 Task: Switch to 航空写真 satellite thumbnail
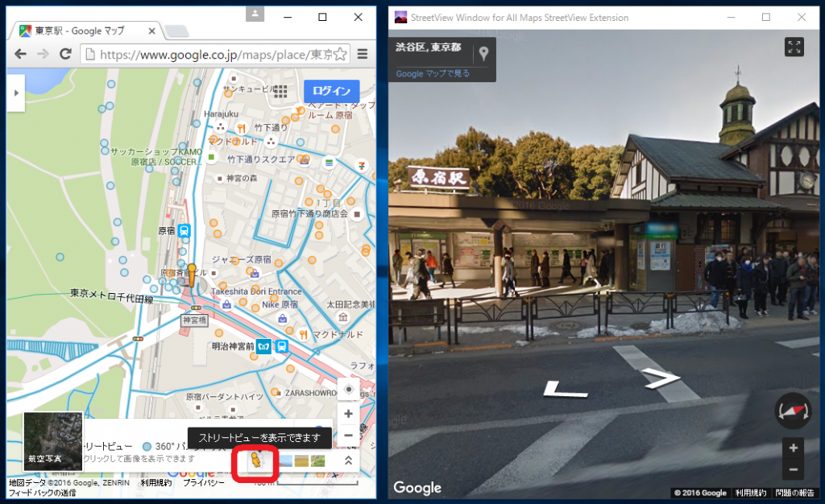point(53,441)
